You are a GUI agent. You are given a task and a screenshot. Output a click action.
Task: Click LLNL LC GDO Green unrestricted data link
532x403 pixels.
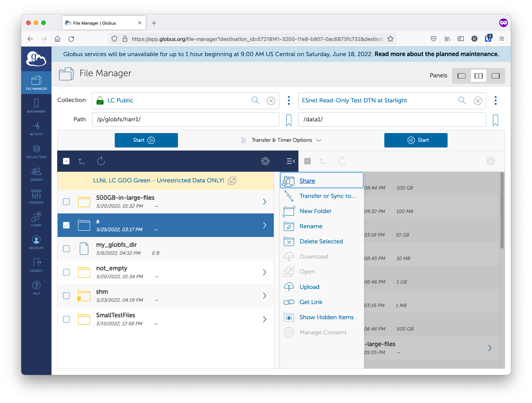click(159, 180)
